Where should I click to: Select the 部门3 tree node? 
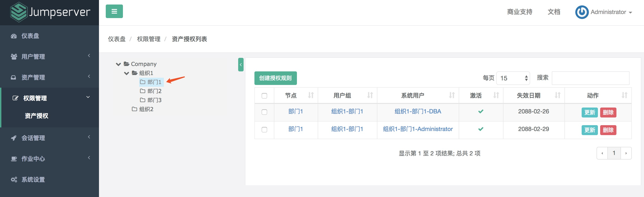(154, 100)
